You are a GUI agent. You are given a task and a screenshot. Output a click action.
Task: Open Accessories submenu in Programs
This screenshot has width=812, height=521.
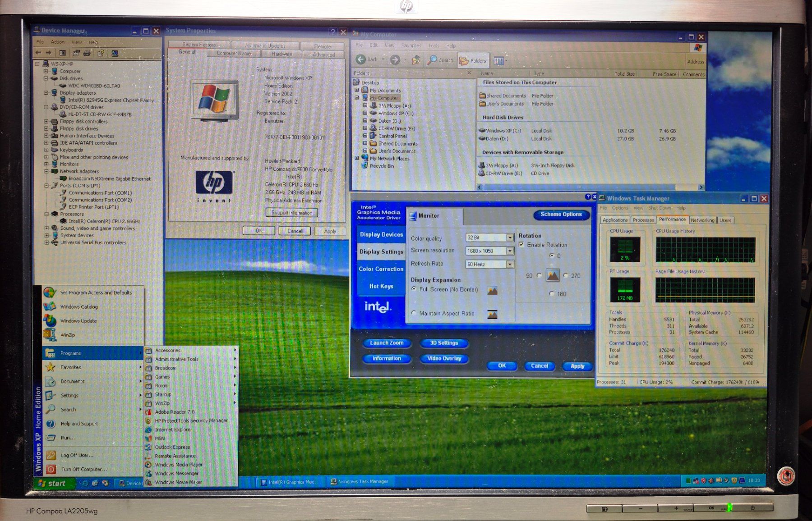[x=191, y=350]
